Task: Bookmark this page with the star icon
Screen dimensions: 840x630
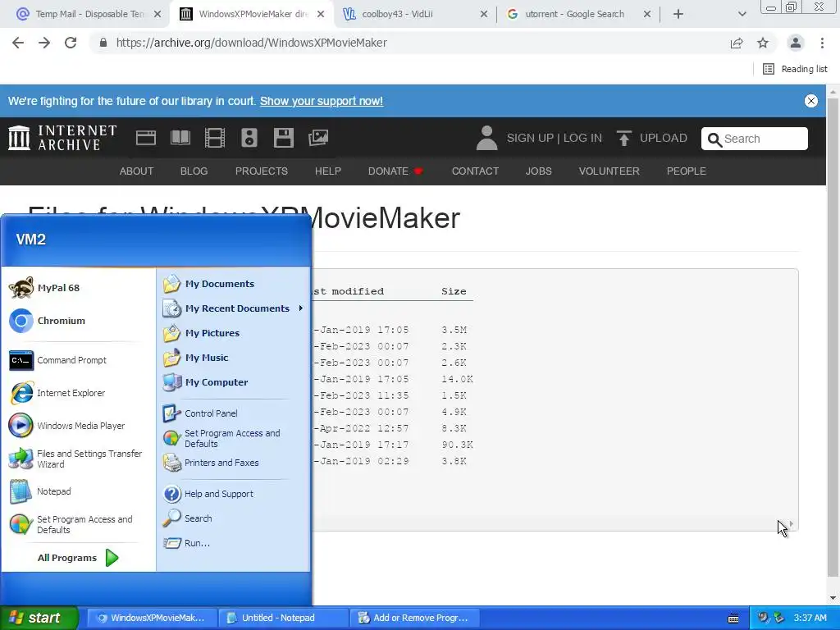Action: pyautogui.click(x=763, y=43)
